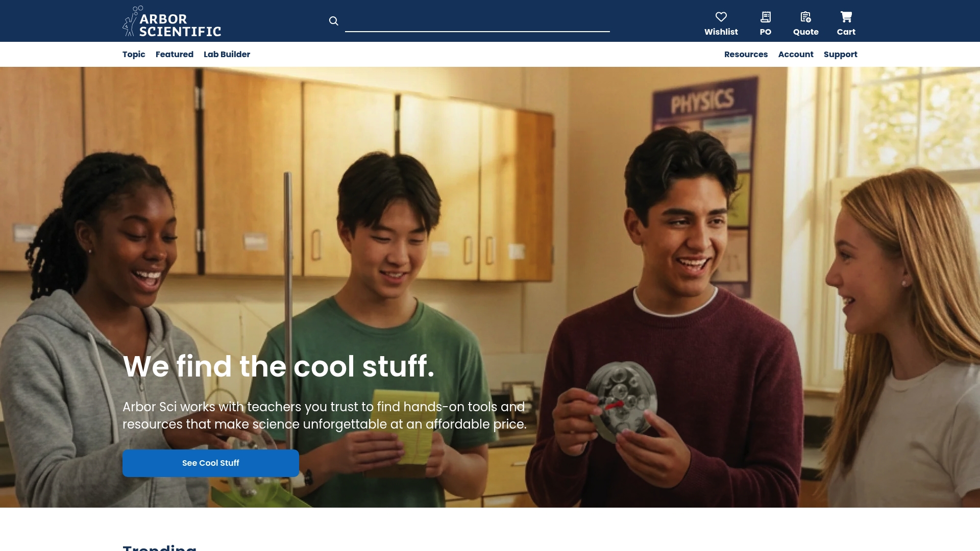Click the hero headline 'We find the cool stuff.'
980x551 pixels.
tap(279, 366)
